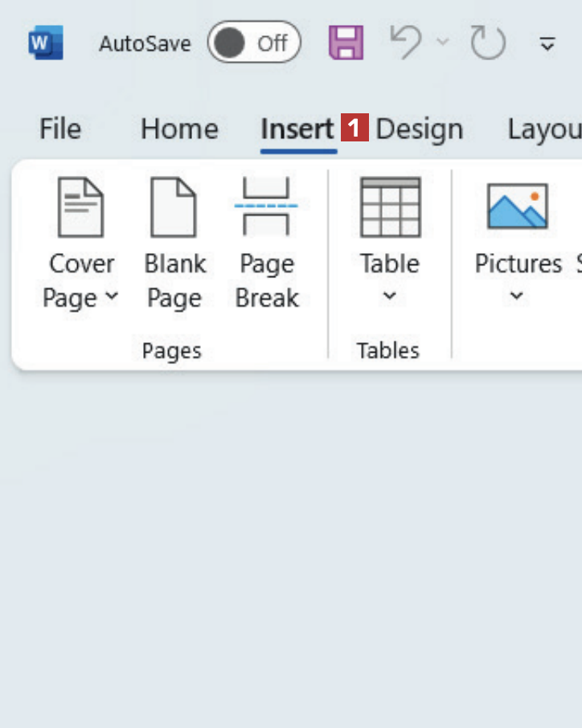This screenshot has height=728, width=582.
Task: Open the Pictures dropdown chevron
Action: click(517, 297)
